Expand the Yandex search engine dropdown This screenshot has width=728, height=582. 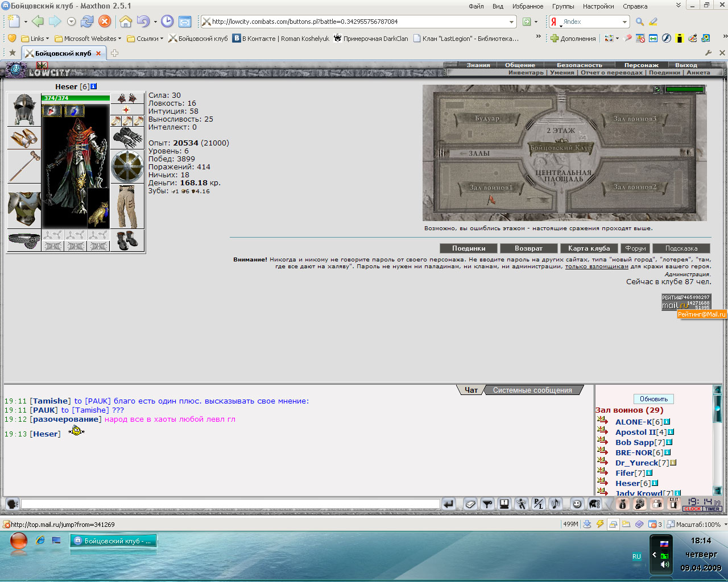click(x=624, y=22)
